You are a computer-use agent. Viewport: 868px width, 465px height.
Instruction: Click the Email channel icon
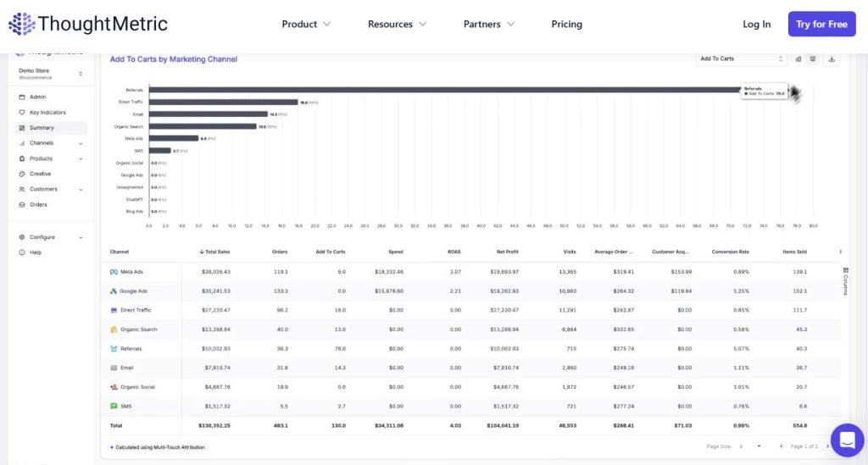click(114, 368)
